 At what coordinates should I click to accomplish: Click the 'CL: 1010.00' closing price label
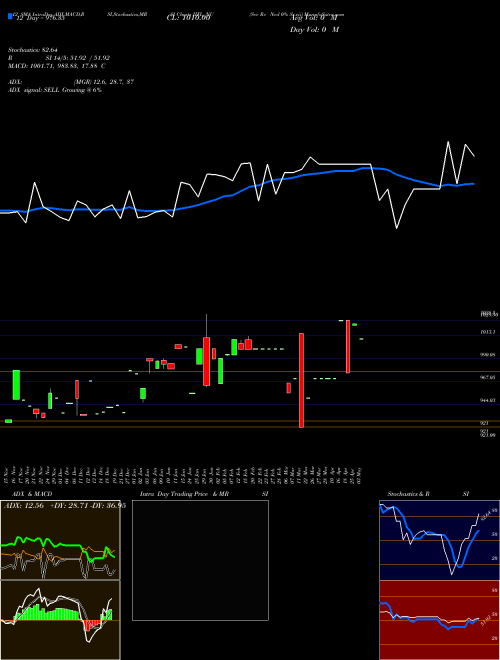click(x=188, y=18)
